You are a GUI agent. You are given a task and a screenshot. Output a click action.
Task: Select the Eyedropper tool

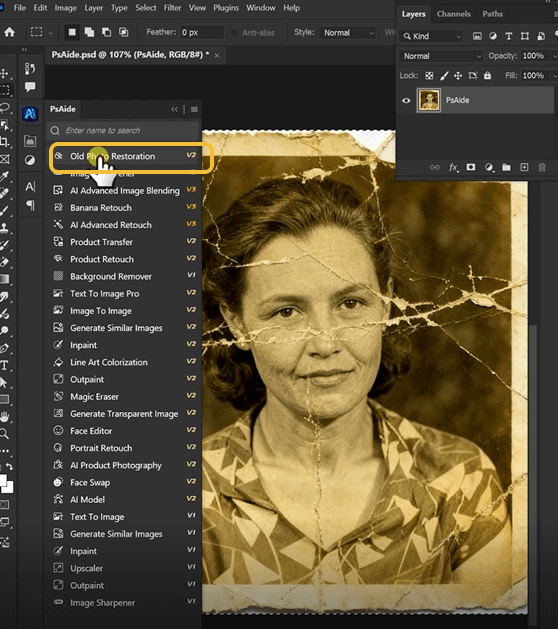coord(4,177)
